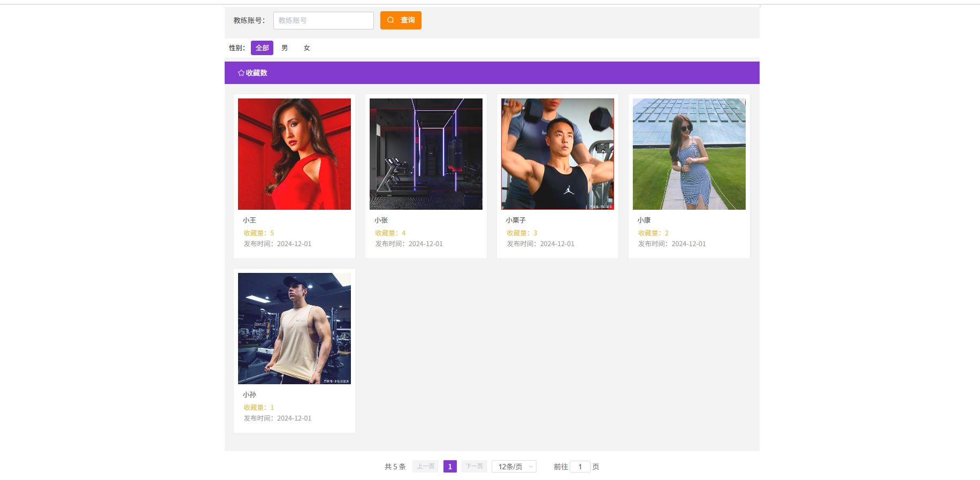Click 发布时间 date under 小王

click(x=278, y=244)
